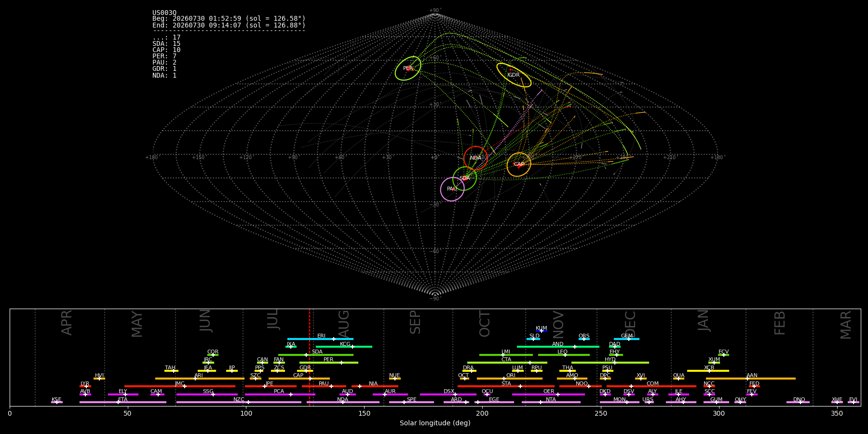Click the XCB shower bar in timeline
Screen dimensions: 868x434
coord(708,371)
